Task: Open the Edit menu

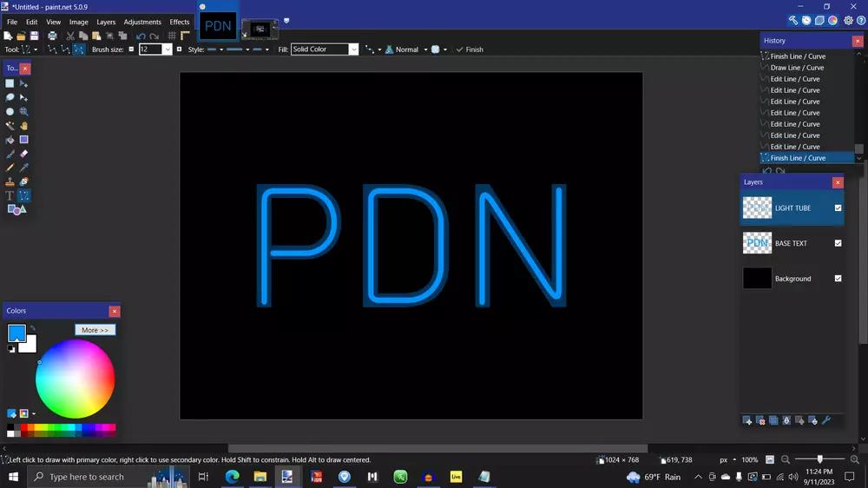Action: tap(31, 23)
